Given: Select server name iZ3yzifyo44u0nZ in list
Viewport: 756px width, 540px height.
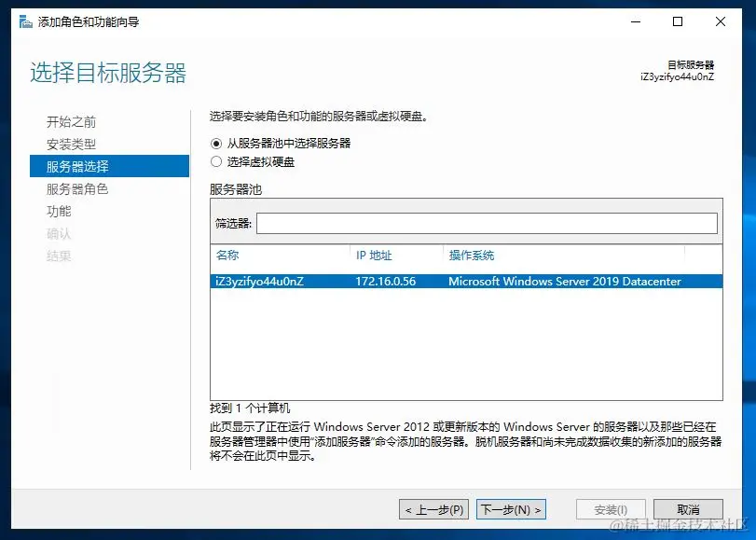Looking at the screenshot, I should (259, 282).
